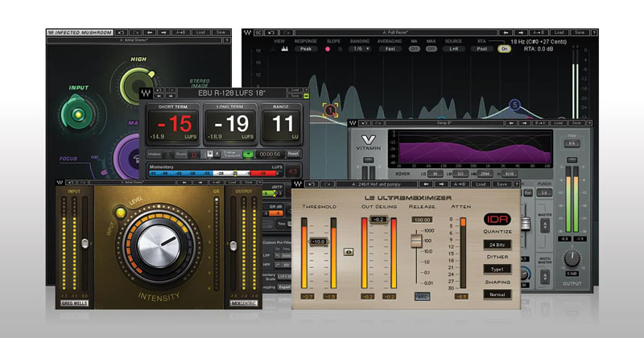Click Load in L2 Ultramaximizer toolbar
Image resolution: width=644 pixels, height=338 pixels.
[481, 184]
